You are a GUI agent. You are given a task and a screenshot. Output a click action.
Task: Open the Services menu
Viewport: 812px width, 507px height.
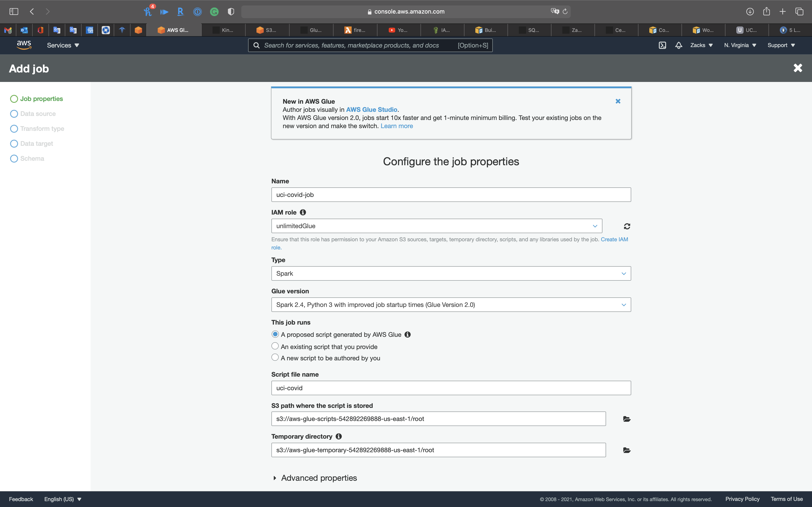click(x=63, y=45)
